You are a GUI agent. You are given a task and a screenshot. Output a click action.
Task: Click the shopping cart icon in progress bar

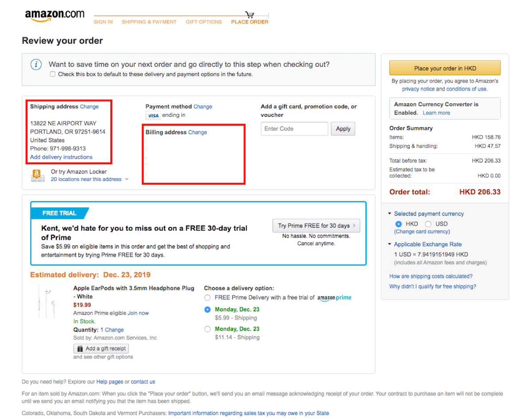[x=250, y=15]
